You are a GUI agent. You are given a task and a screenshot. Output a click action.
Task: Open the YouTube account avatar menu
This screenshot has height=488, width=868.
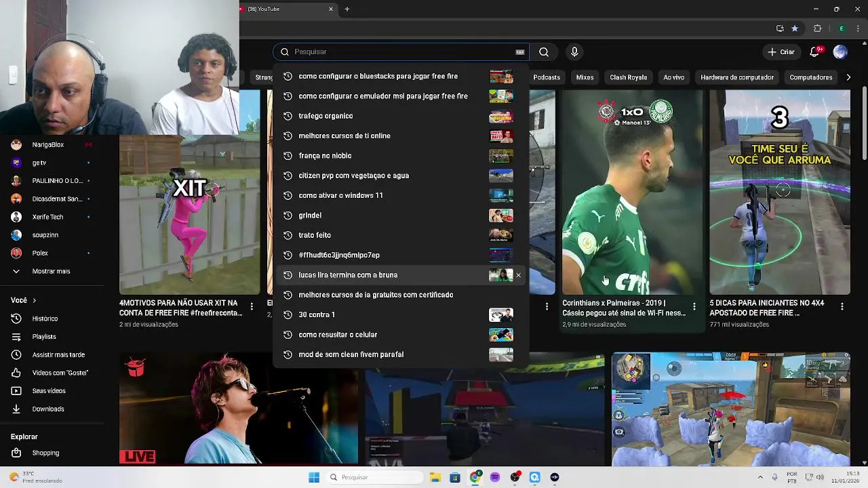[x=840, y=52]
